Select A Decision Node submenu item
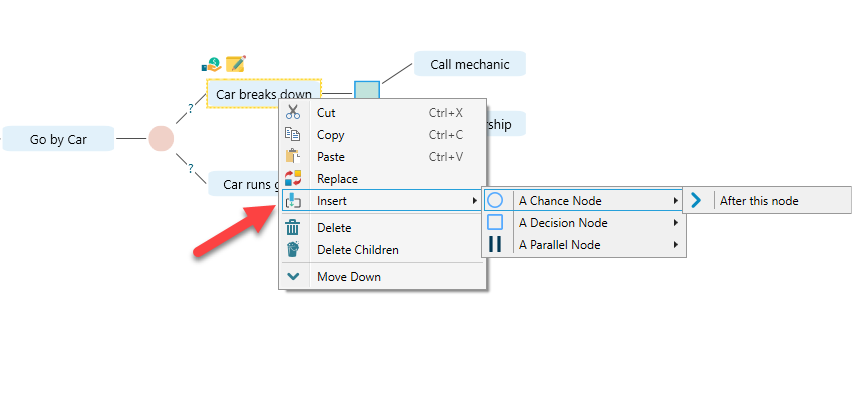 pos(584,223)
